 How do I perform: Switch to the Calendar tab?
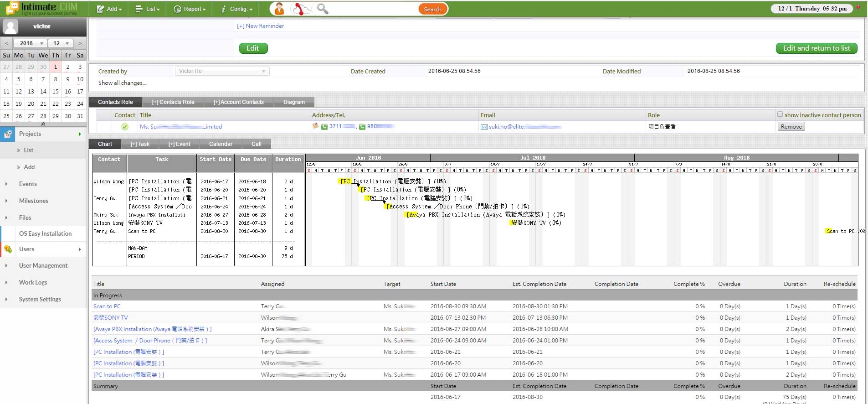pyautogui.click(x=221, y=144)
